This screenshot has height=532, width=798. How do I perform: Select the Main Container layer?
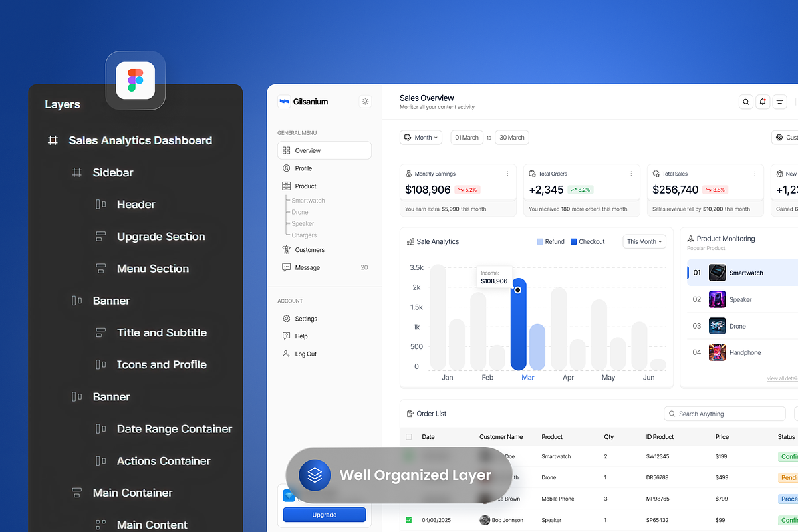[132, 493]
